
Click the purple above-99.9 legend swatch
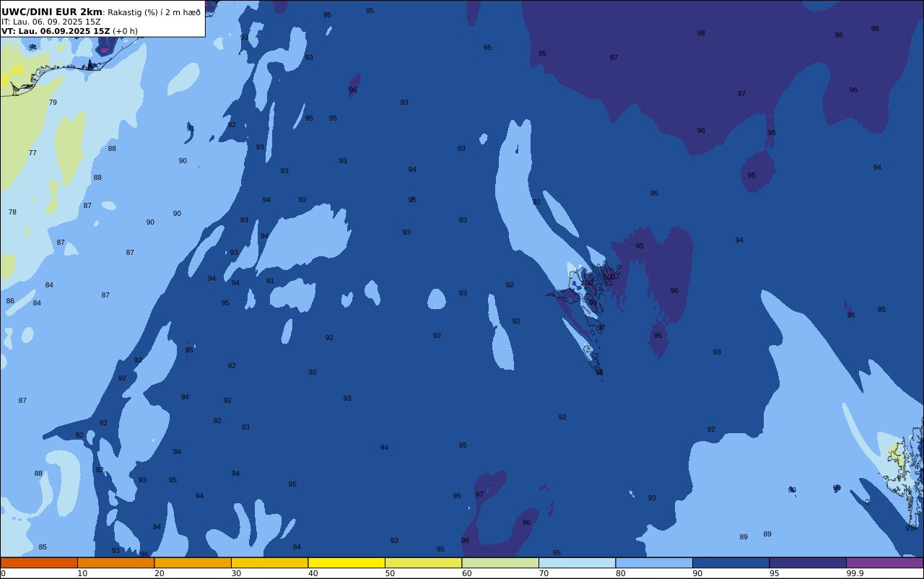[x=884, y=562]
